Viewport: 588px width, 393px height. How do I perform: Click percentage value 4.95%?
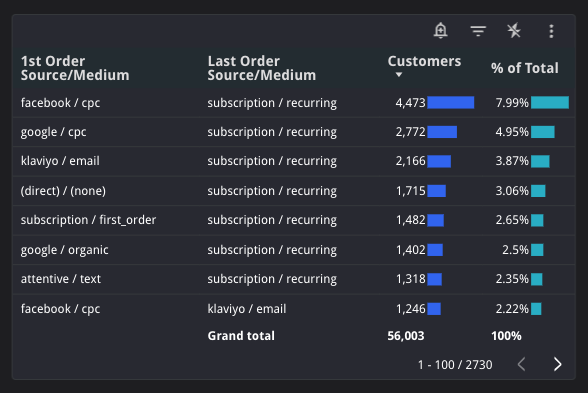(512, 132)
